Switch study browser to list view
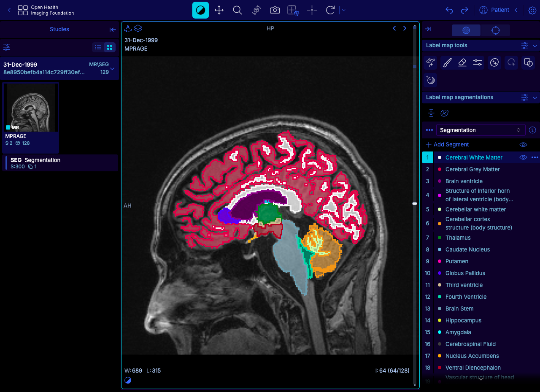Image resolution: width=540 pixels, height=392 pixels. click(98, 47)
